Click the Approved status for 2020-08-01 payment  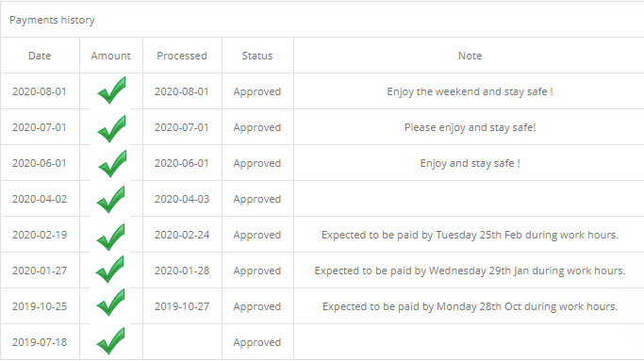point(257,91)
